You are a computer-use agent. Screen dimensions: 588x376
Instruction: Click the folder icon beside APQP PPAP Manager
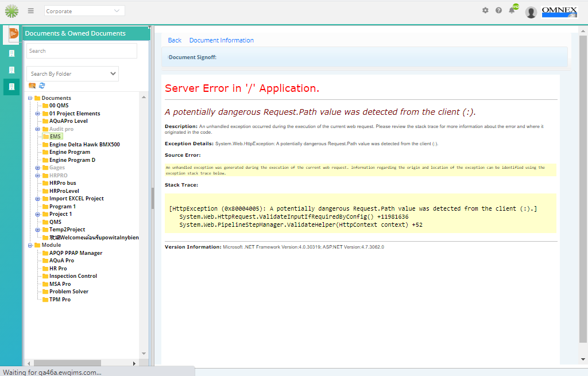tap(45, 253)
